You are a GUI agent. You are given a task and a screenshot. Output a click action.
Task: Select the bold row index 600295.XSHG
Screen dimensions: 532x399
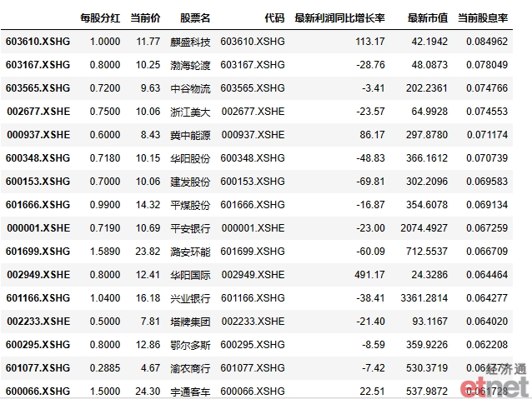(38, 345)
